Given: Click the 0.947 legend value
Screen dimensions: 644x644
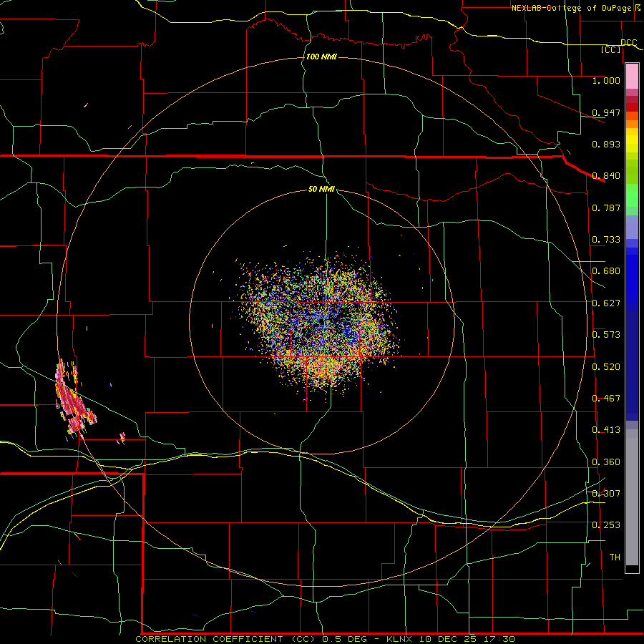Looking at the screenshot, I should tap(606, 112).
